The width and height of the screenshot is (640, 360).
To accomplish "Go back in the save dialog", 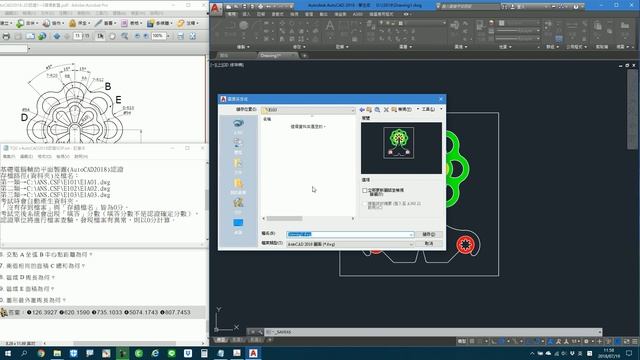I will coord(362,110).
